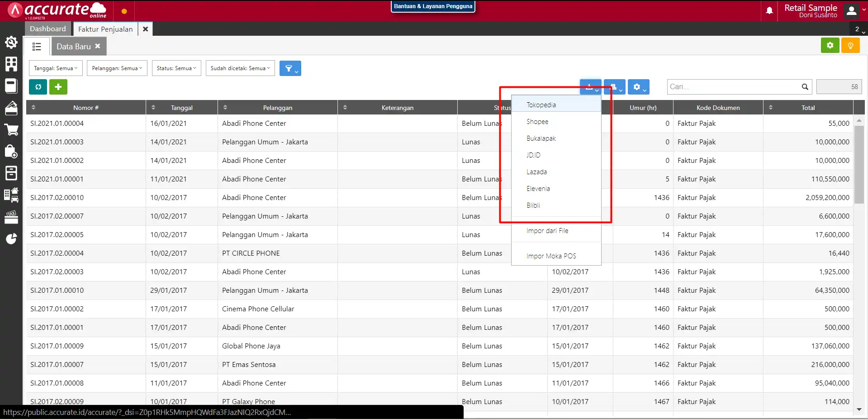Expand the Status: Semua filter
Image resolution: width=868 pixels, height=419 pixels.
click(176, 68)
